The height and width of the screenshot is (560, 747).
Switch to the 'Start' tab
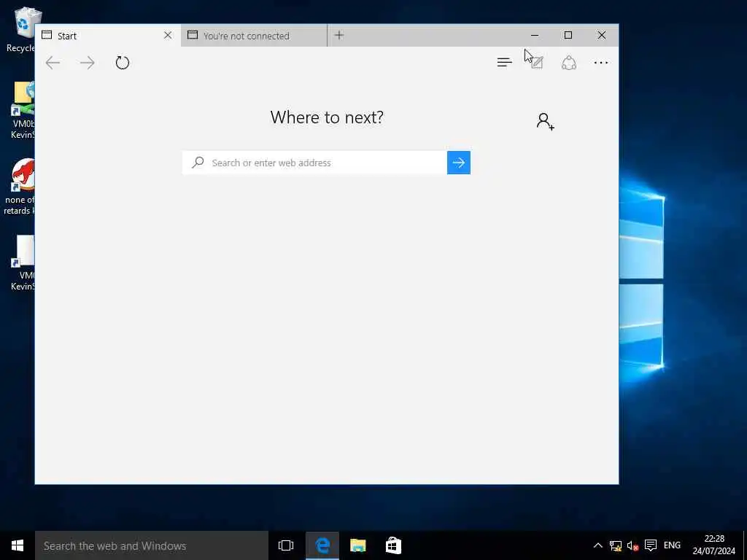pyautogui.click(x=108, y=36)
